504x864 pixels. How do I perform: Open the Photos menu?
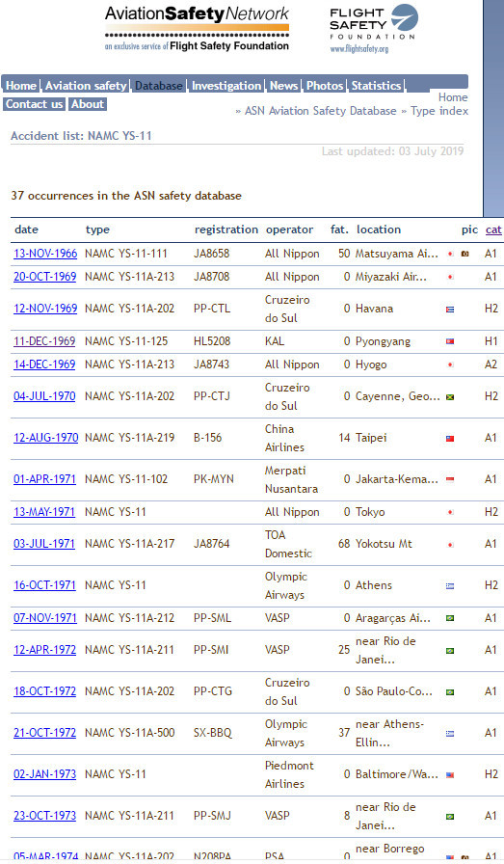[x=325, y=86]
